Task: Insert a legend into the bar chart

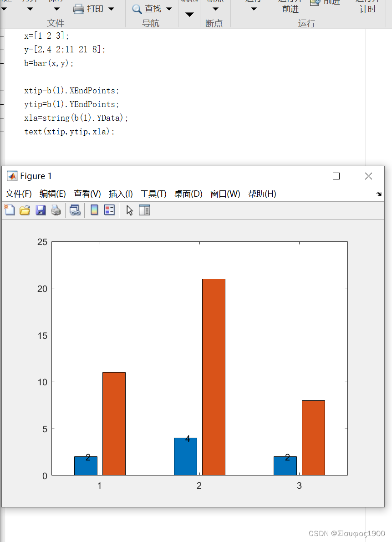Action: coord(109,210)
